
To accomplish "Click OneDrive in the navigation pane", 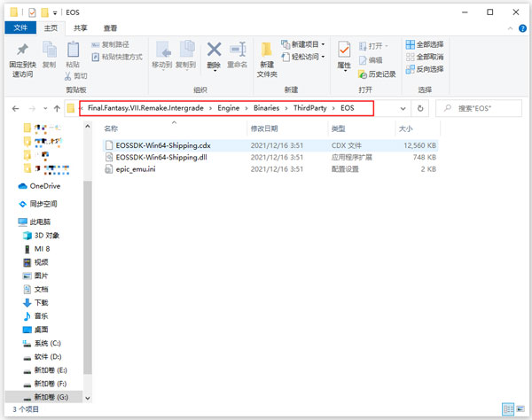I will pyautogui.click(x=39, y=186).
